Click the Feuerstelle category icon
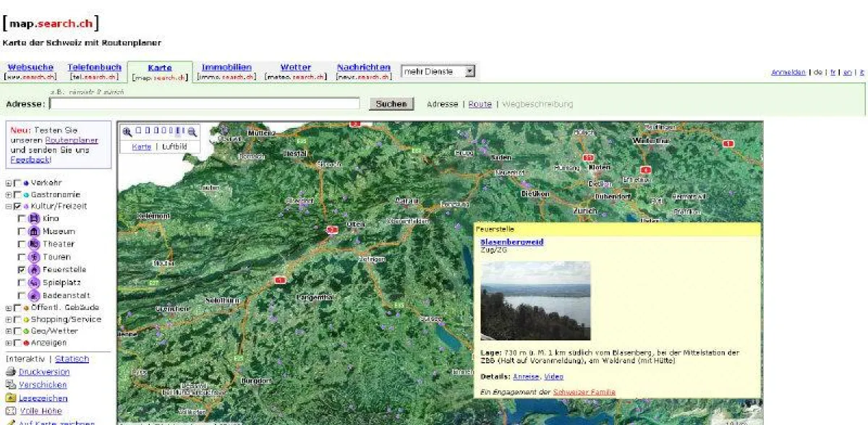The height and width of the screenshot is (425, 868). coord(33,270)
